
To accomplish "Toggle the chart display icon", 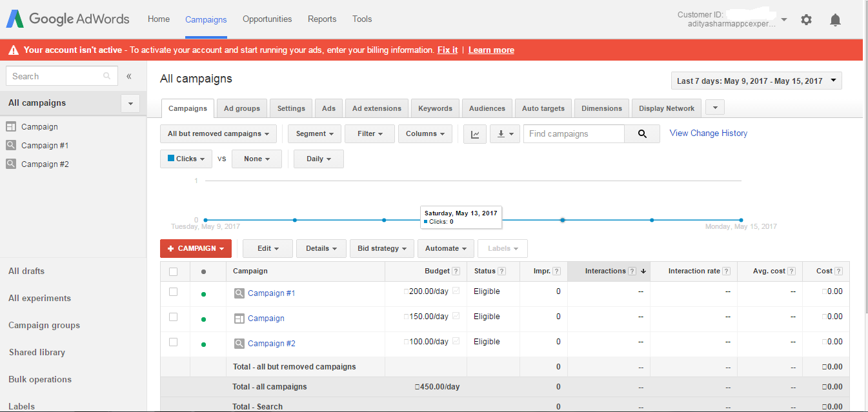I will tap(475, 134).
